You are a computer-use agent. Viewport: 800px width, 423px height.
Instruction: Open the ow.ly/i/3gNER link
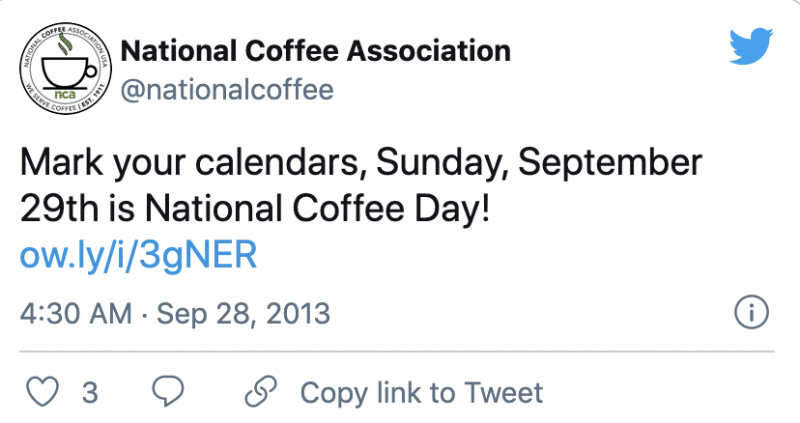pos(138,255)
